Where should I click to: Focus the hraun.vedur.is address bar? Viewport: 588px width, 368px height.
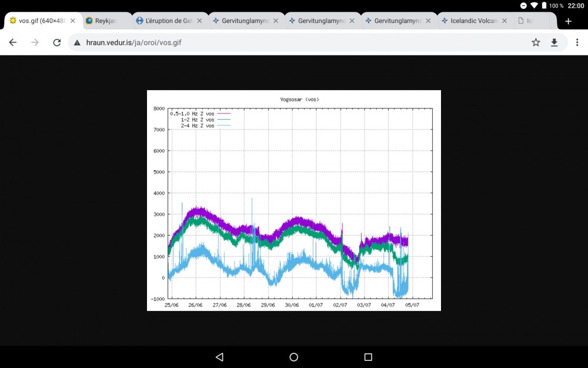[x=294, y=42]
